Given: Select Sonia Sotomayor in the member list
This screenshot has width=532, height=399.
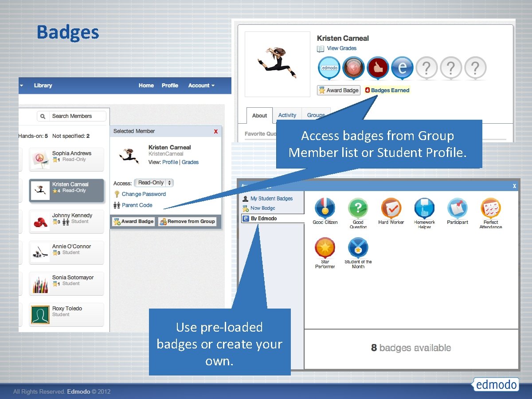Looking at the screenshot, I should 66,284.
